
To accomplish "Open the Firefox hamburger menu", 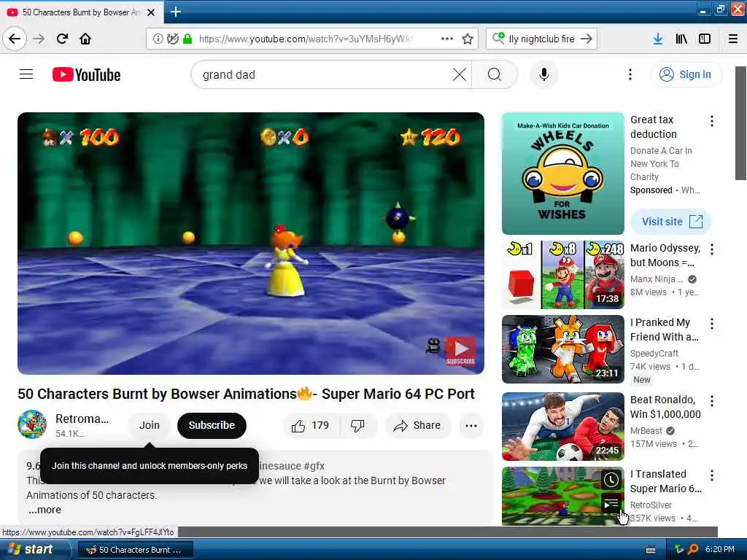I will [733, 39].
